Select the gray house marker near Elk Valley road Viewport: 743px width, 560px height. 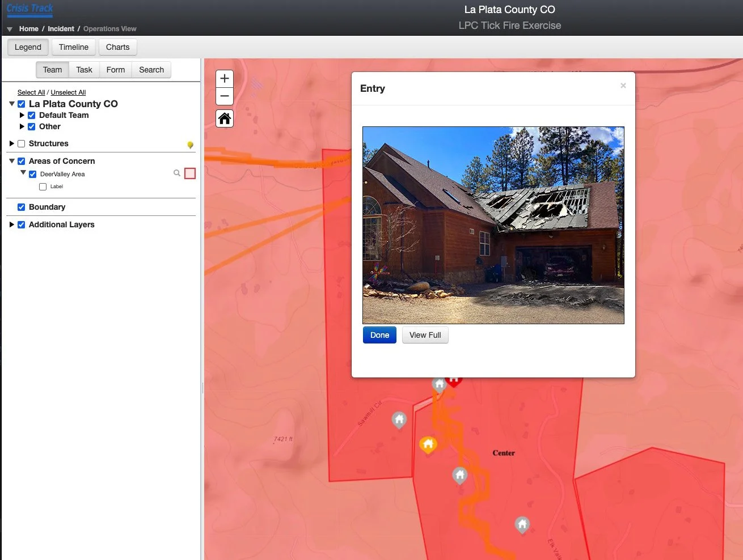522,525
